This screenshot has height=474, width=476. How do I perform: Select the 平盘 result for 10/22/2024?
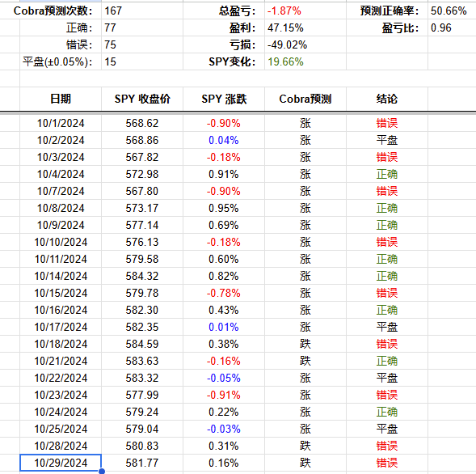click(387, 379)
